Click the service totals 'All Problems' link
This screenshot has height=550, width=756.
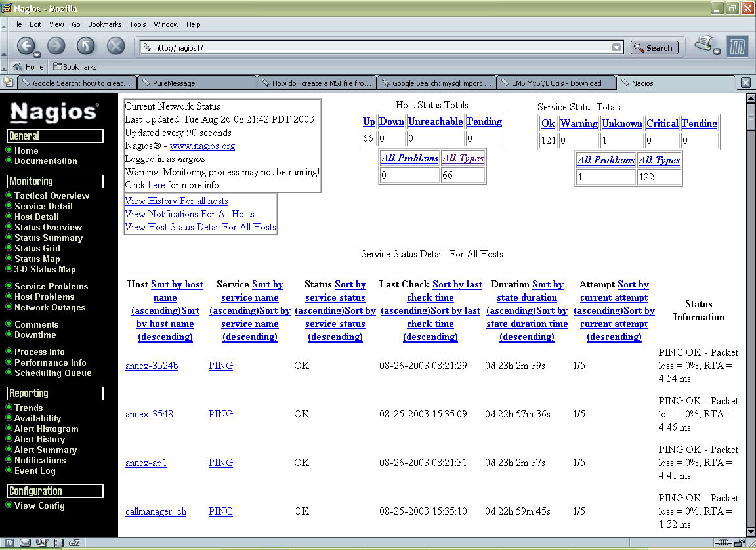coord(606,160)
